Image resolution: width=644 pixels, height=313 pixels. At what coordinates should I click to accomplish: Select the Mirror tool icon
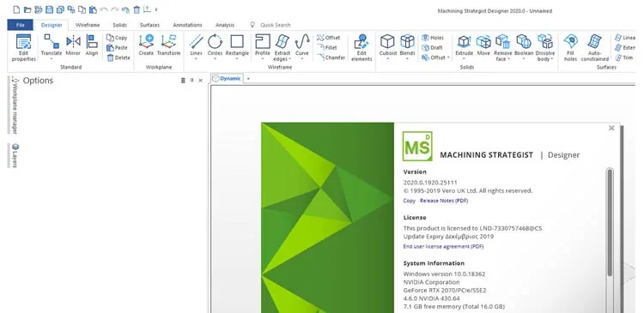73,41
